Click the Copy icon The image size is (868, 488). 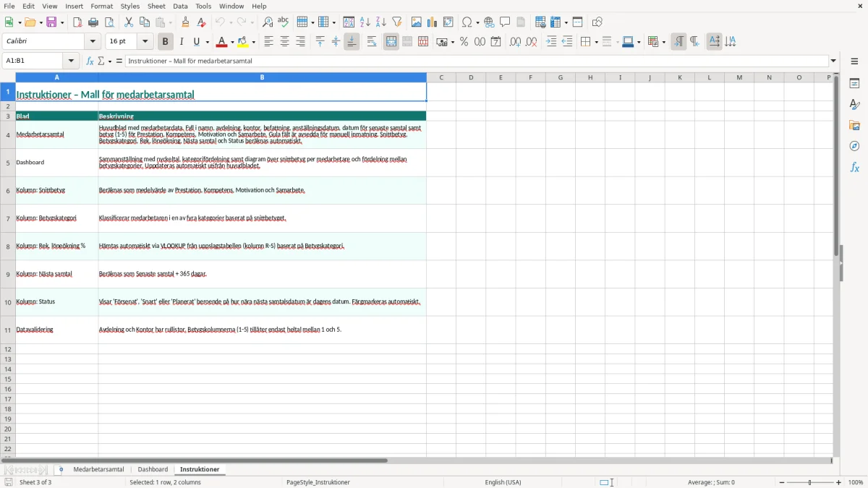(145, 22)
